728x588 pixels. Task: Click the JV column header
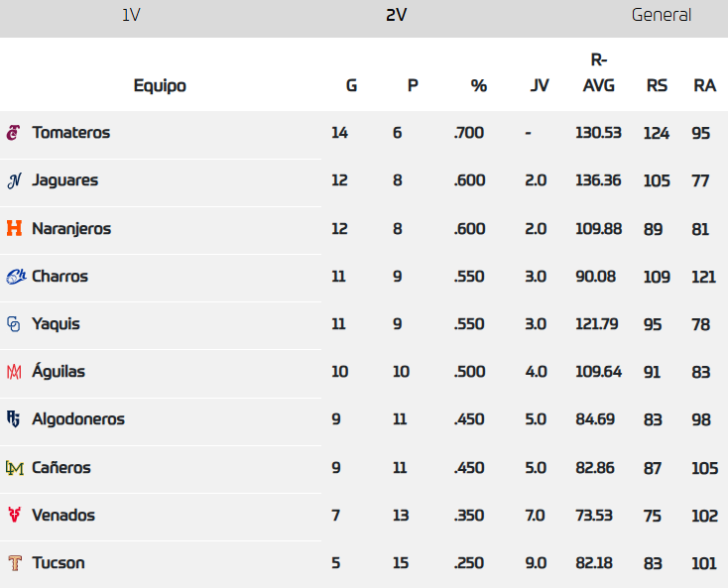pos(540,85)
